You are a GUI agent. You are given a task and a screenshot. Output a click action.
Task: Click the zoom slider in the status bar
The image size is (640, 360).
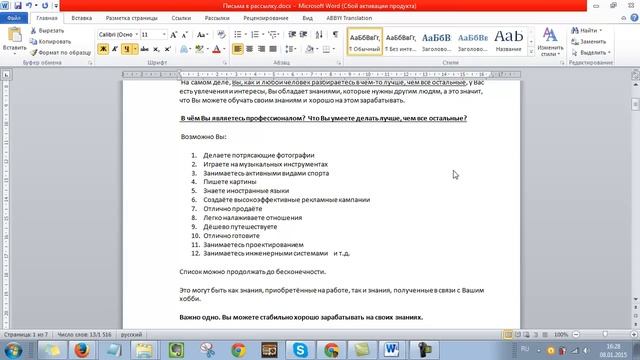(605, 335)
